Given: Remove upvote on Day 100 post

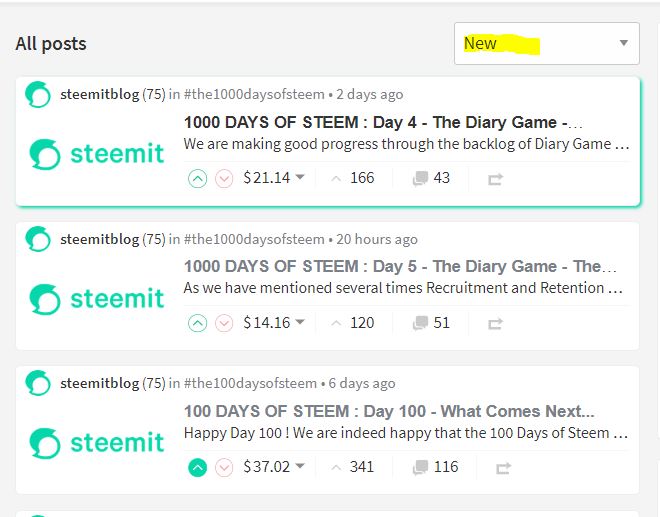Looking at the screenshot, I should point(197,467).
